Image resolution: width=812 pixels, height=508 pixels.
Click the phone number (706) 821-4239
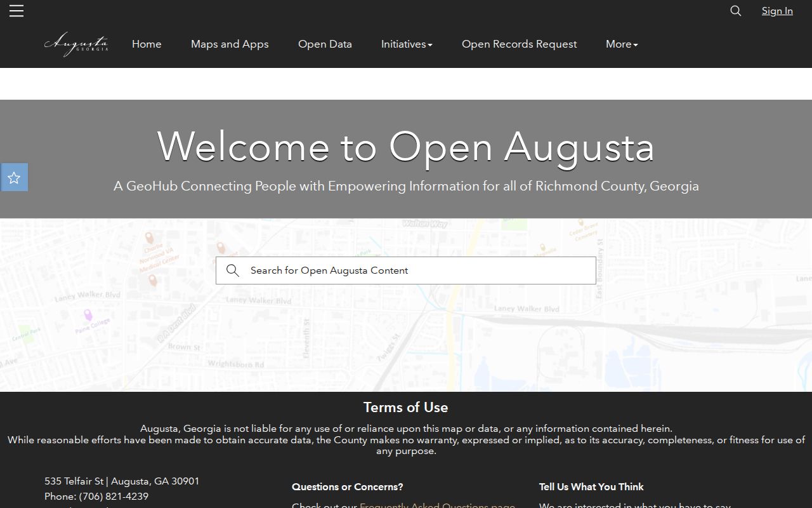tap(114, 497)
